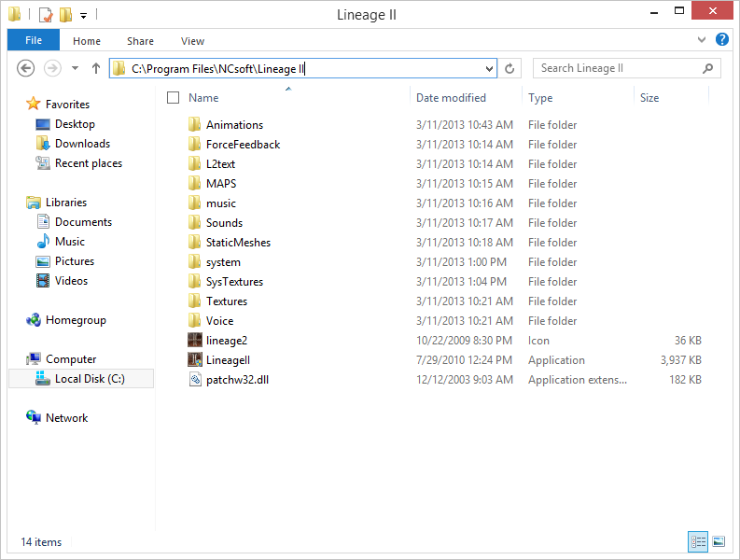This screenshot has width=740, height=560.
Task: Click the window system folder icon
Action: (x=15, y=14)
